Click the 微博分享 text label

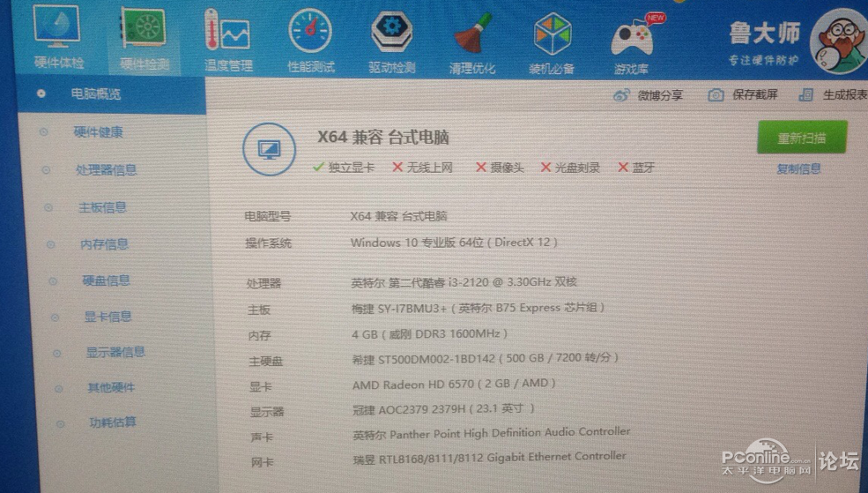click(x=660, y=95)
